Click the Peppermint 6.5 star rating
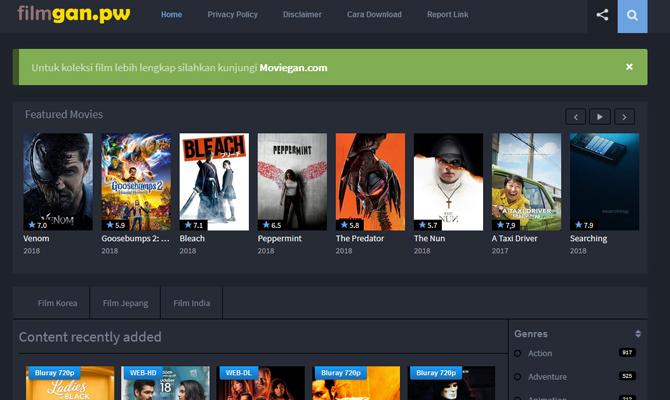 click(272, 225)
